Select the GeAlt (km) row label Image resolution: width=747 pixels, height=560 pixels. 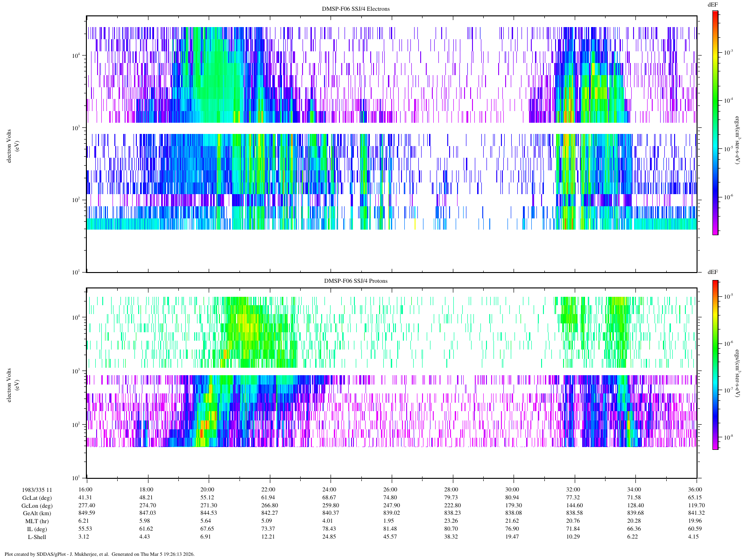pyautogui.click(x=37, y=513)
